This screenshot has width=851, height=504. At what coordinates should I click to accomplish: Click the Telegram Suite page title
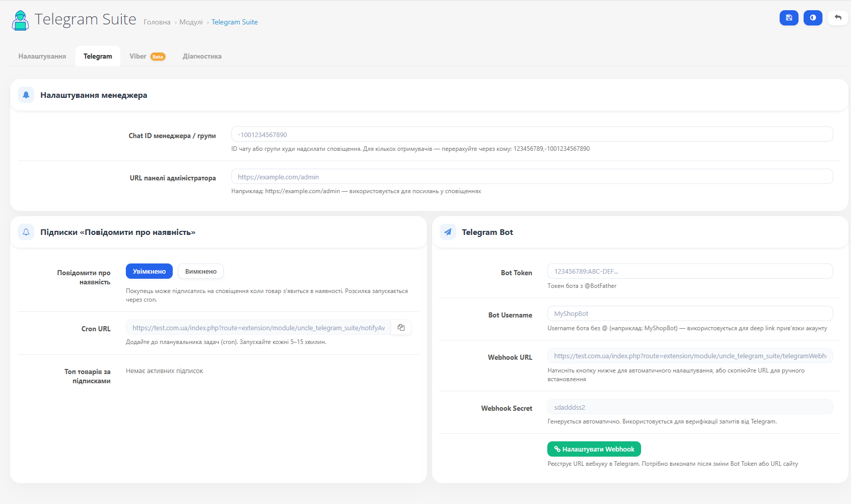click(x=86, y=19)
